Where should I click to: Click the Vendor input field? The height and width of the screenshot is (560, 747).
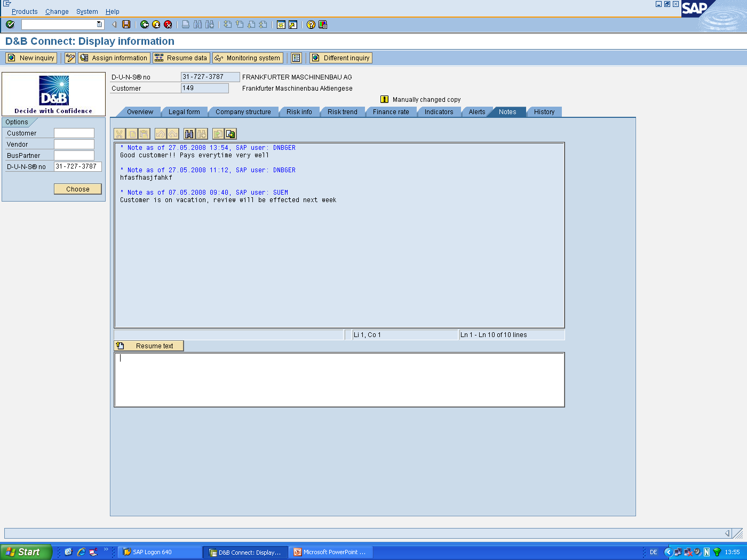[x=74, y=145]
